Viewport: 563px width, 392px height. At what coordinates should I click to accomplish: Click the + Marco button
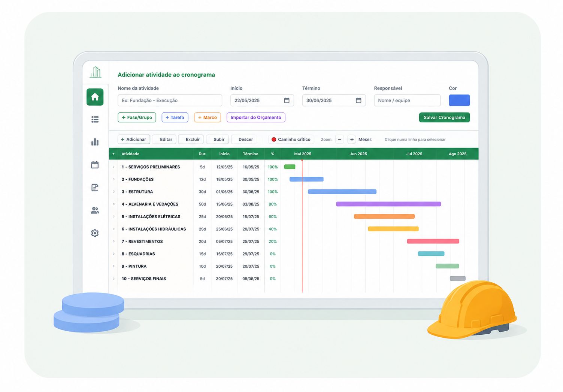208,117
